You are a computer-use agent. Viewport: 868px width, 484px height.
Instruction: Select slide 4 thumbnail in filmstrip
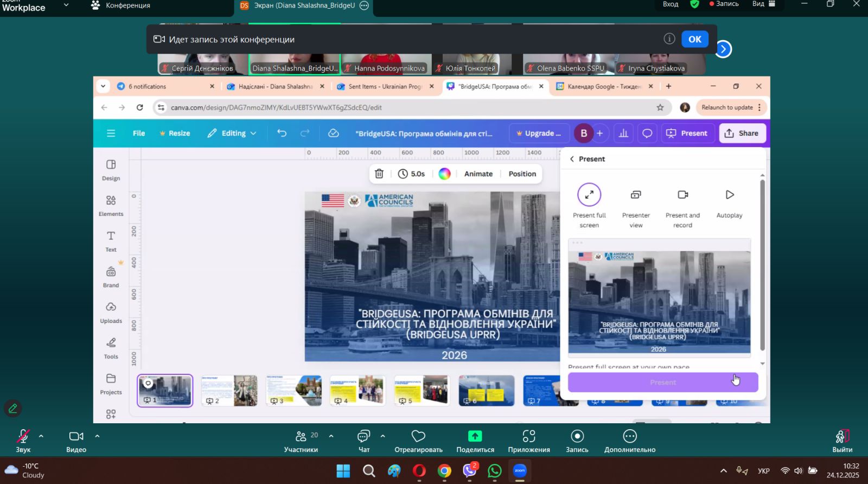point(357,390)
